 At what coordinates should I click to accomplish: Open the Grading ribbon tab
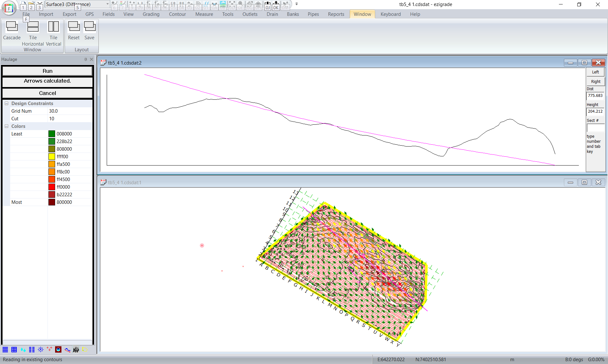pyautogui.click(x=151, y=14)
